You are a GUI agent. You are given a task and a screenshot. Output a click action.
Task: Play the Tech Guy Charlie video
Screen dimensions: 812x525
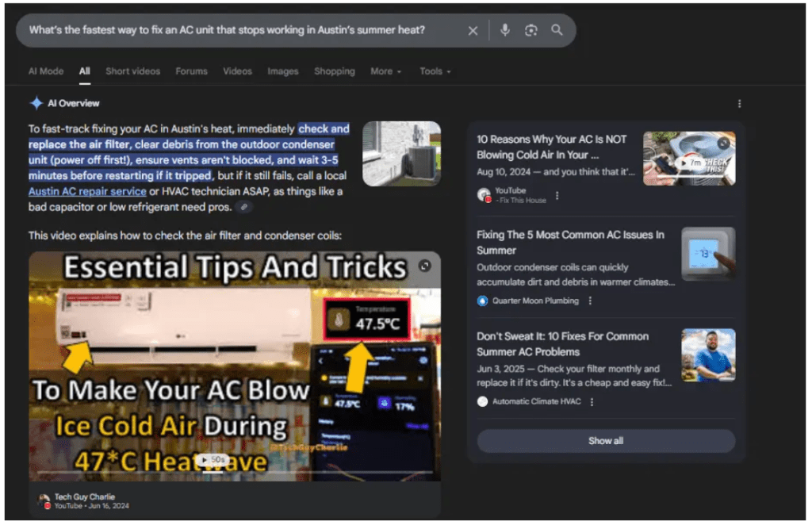click(x=235, y=366)
